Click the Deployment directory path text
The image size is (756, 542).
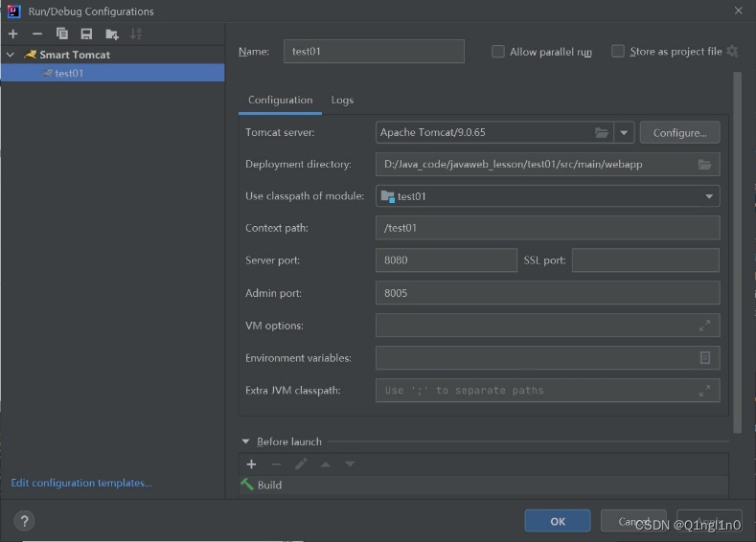pos(513,165)
